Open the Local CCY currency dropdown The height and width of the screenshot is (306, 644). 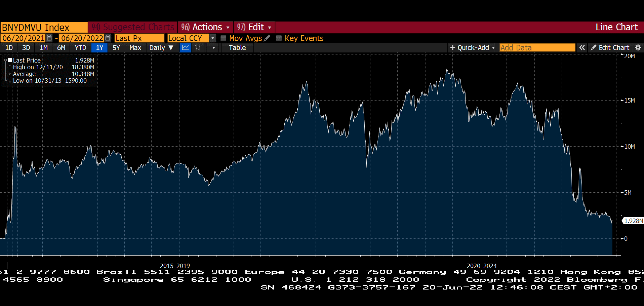point(212,38)
